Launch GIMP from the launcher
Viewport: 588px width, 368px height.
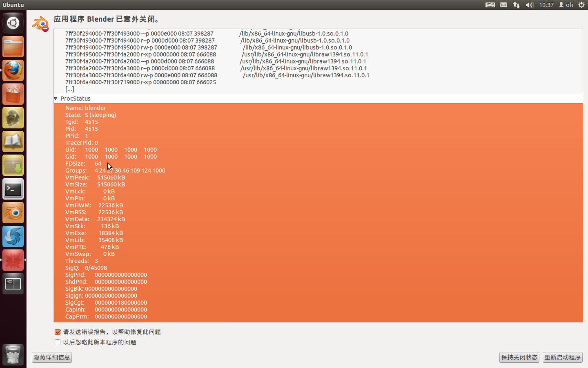coord(13,118)
